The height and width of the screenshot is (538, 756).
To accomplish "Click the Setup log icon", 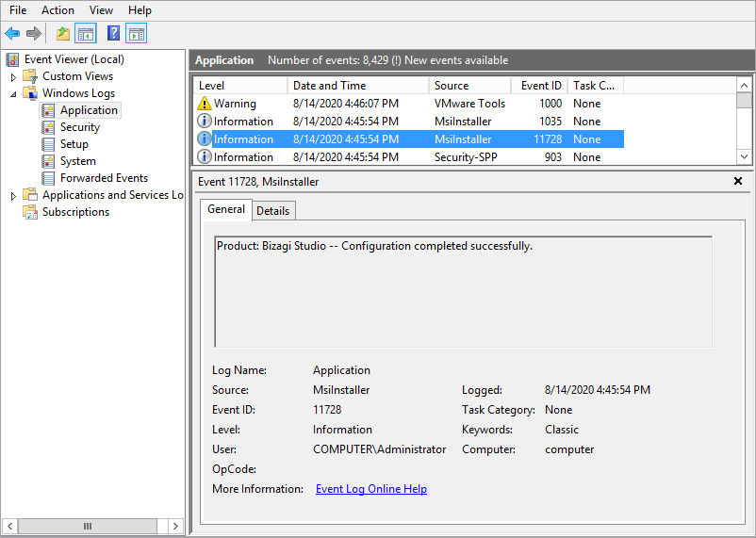I will (x=48, y=144).
